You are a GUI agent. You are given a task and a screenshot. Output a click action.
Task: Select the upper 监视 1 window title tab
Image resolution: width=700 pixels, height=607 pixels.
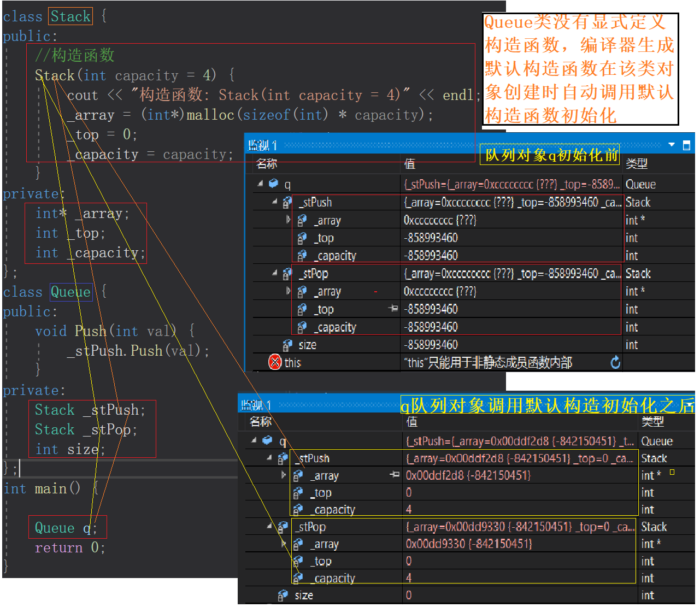coord(263,145)
